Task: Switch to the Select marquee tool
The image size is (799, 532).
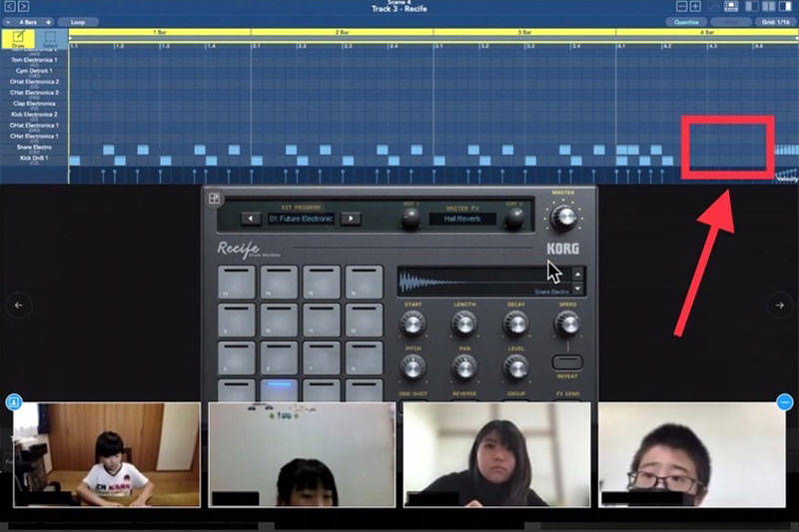Action: click(51, 39)
